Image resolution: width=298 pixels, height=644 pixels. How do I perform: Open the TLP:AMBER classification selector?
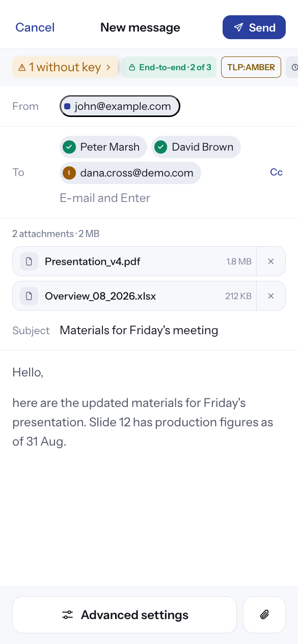pos(251,67)
